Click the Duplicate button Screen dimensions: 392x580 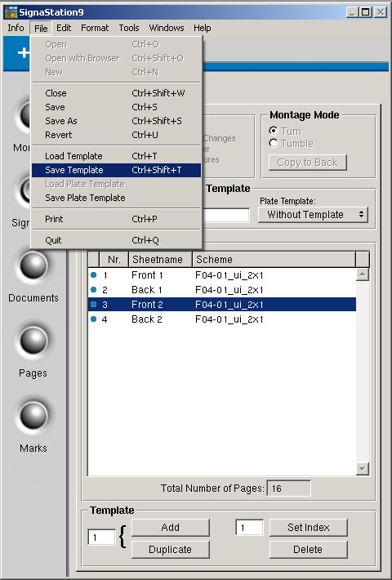click(171, 550)
